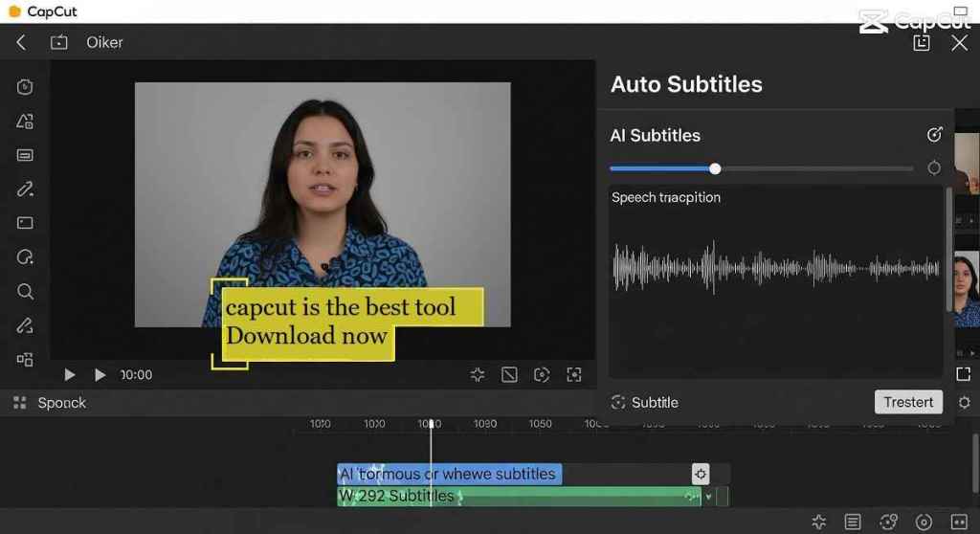This screenshot has height=534, width=980.
Task: Click the Trestert button
Action: pyautogui.click(x=908, y=402)
